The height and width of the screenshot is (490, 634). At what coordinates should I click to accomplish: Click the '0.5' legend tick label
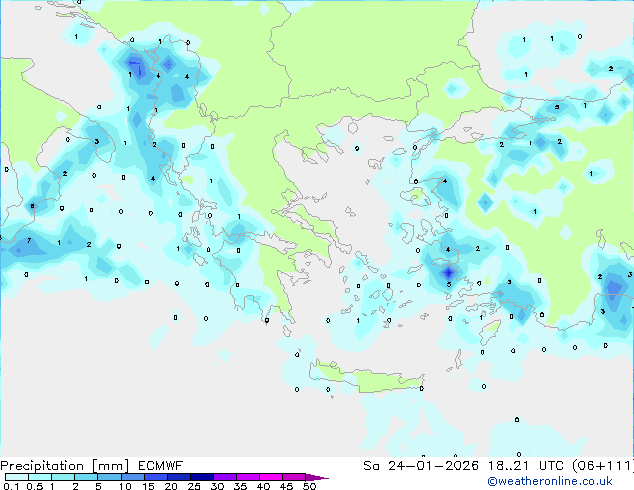point(35,486)
